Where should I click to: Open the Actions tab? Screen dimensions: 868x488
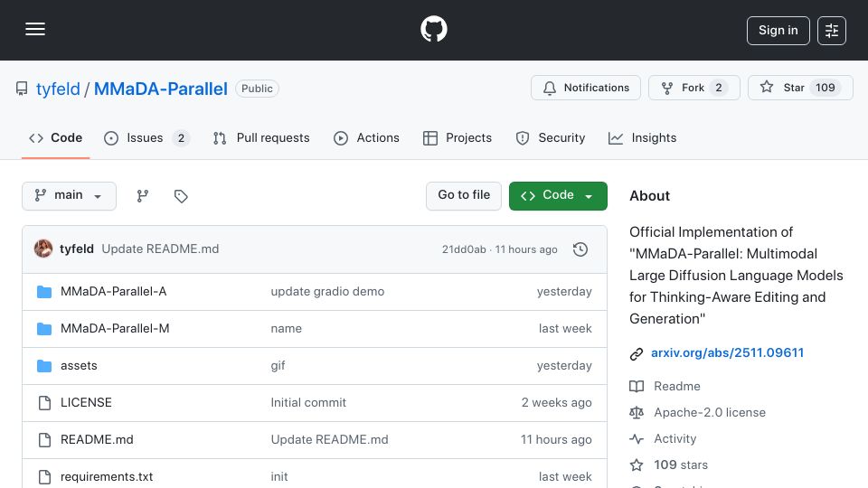[x=366, y=137]
